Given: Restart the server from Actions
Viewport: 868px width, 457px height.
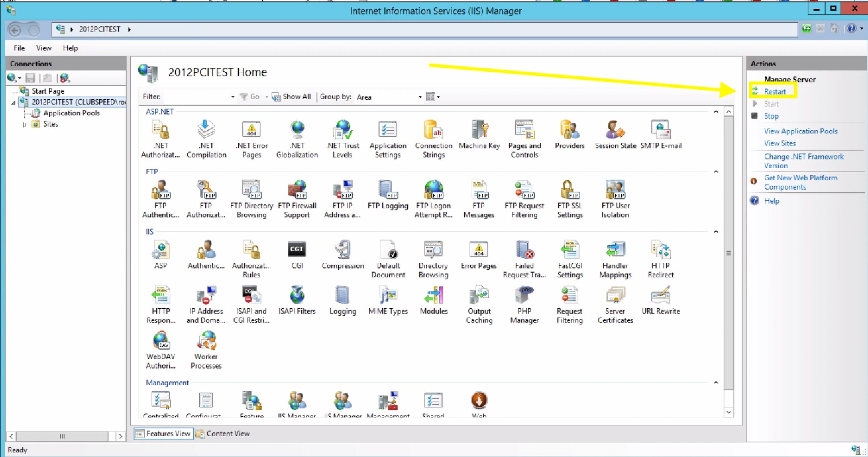Looking at the screenshot, I should pyautogui.click(x=775, y=91).
